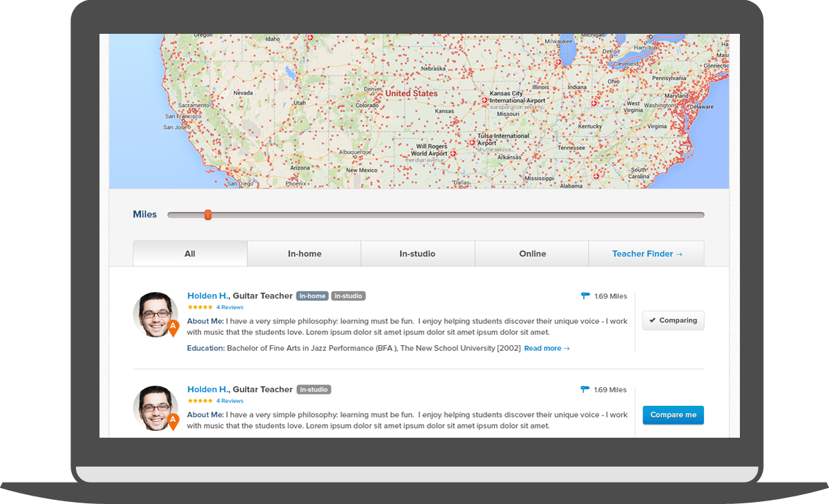Click the in-home tag badge on first listing

coord(312,296)
